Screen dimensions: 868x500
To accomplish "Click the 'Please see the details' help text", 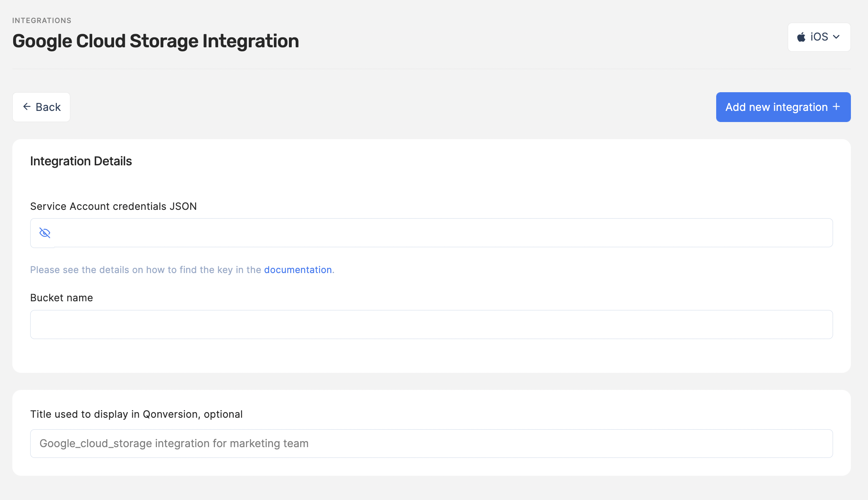I will click(x=145, y=270).
